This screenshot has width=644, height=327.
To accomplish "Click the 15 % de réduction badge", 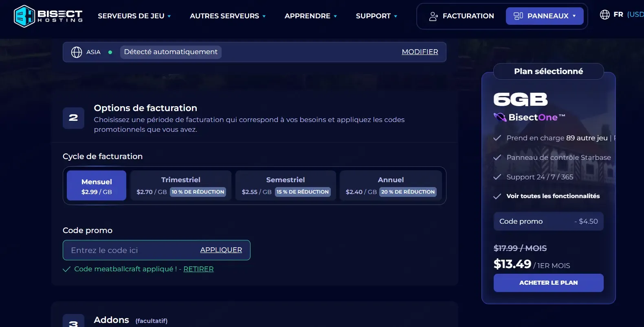I will [x=303, y=192].
